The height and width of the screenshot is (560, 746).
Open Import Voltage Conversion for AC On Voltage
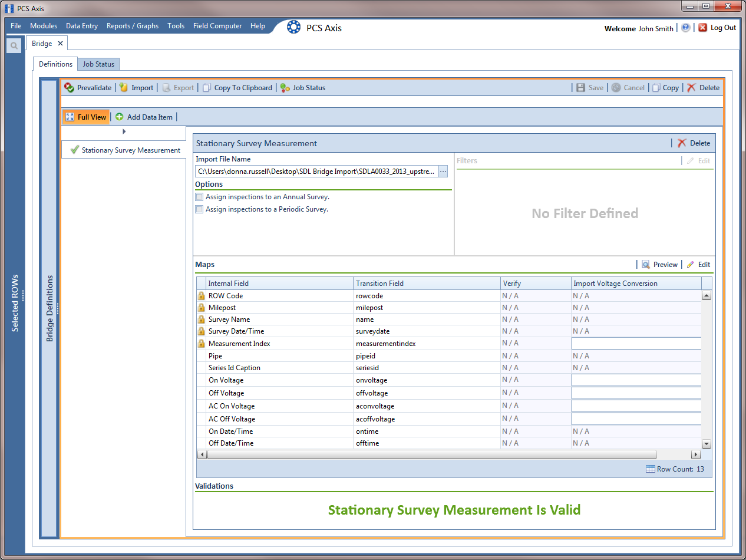click(x=636, y=406)
